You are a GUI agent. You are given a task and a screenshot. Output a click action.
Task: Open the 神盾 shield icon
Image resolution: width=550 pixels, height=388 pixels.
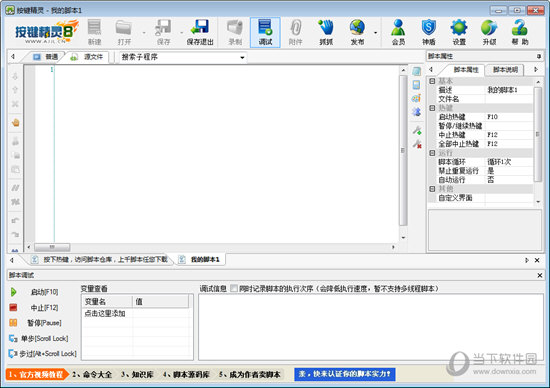[x=429, y=32]
